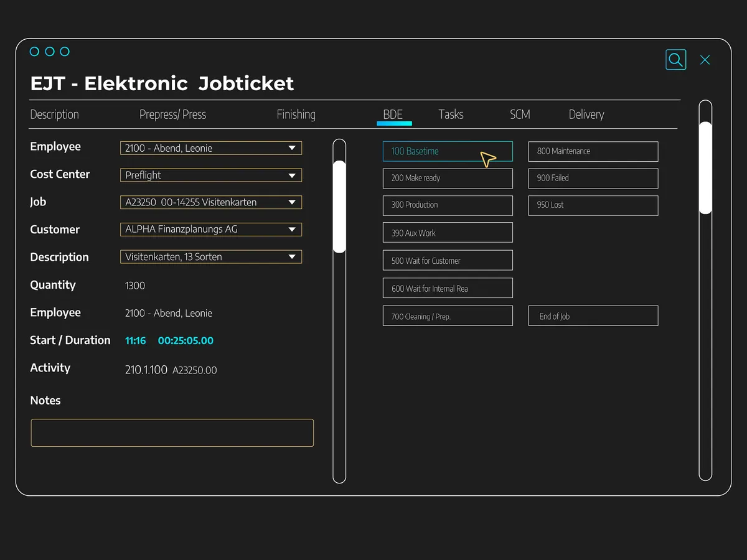Screen dimensions: 747x560
Task: Expand the Job A23250 dropdown
Action: pyautogui.click(x=291, y=202)
